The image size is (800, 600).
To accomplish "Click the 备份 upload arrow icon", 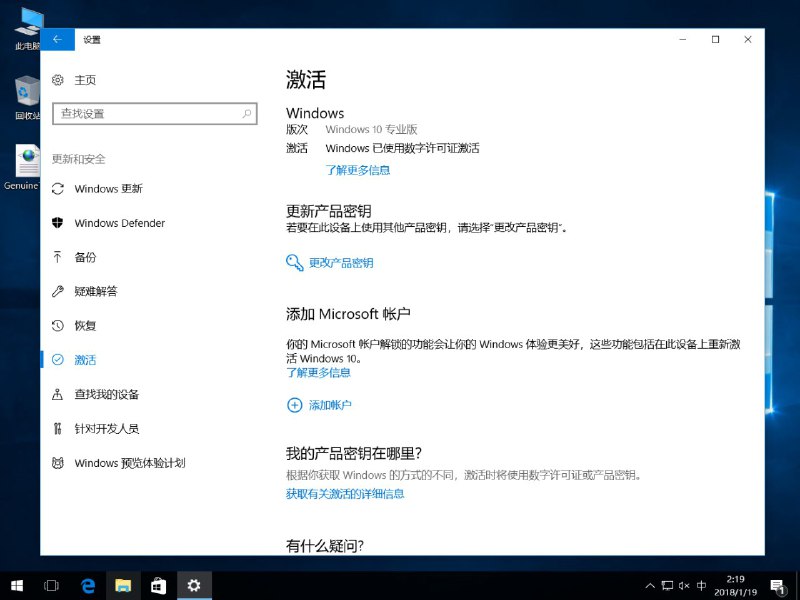I will [58, 257].
